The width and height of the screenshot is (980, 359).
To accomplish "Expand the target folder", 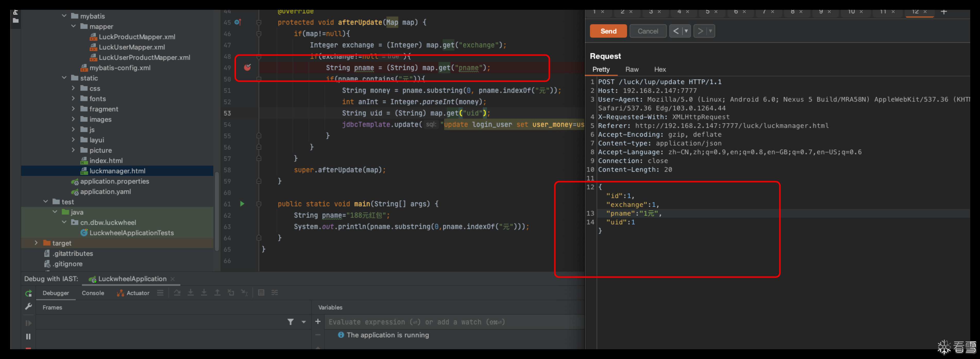I will (36, 243).
